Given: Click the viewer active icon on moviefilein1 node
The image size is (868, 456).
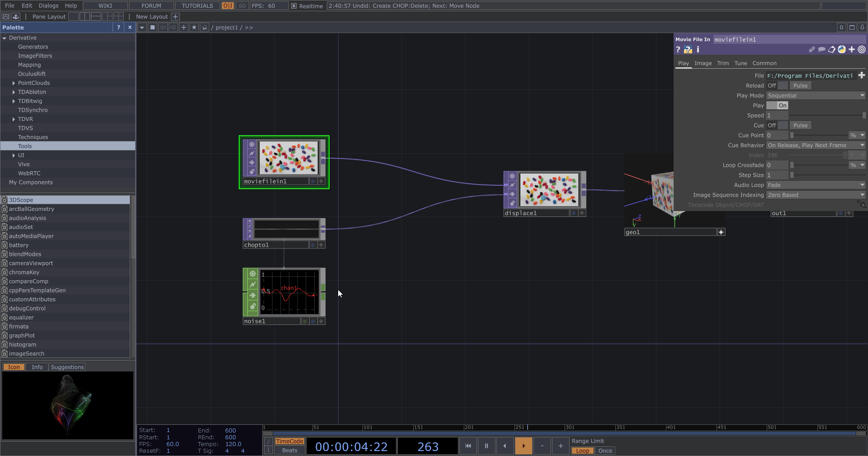Looking at the screenshot, I should 252,145.
